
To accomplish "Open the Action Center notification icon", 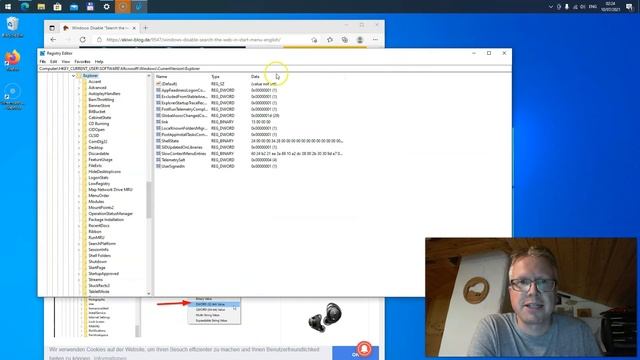I will coord(629,7).
